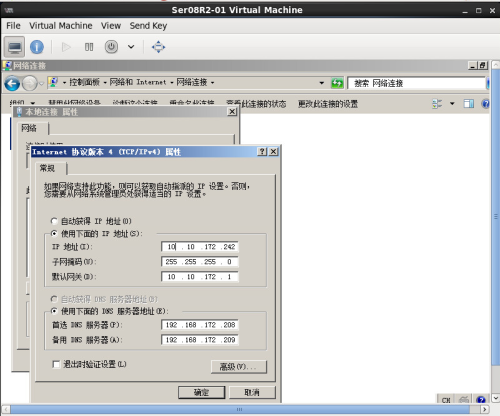Open recent pages dropdown next to forward
The width and height of the screenshot is (500, 416).
[42, 83]
